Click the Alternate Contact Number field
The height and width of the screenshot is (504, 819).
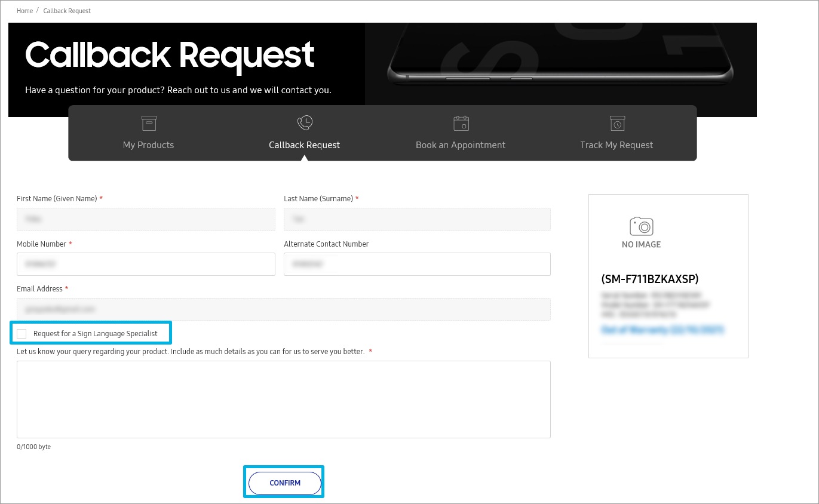pos(417,264)
